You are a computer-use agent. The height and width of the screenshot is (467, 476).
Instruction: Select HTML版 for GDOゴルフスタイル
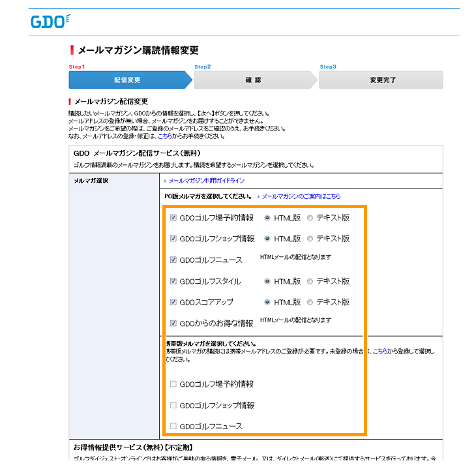(x=267, y=281)
